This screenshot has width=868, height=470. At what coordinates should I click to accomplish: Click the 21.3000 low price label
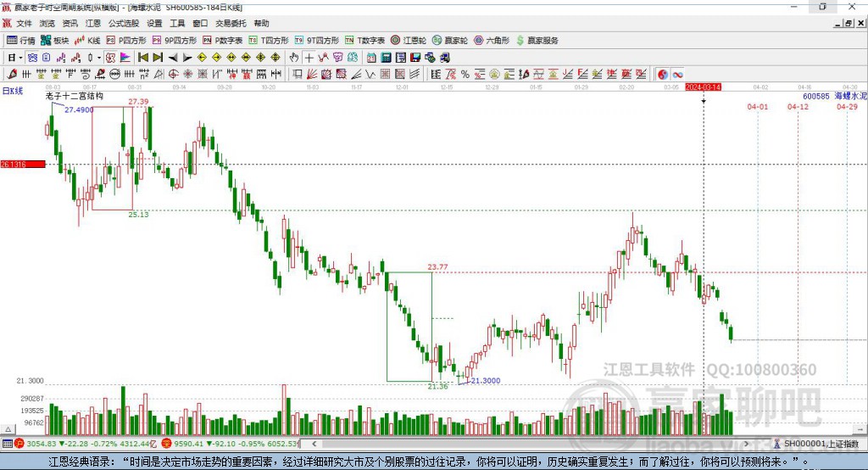point(486,380)
